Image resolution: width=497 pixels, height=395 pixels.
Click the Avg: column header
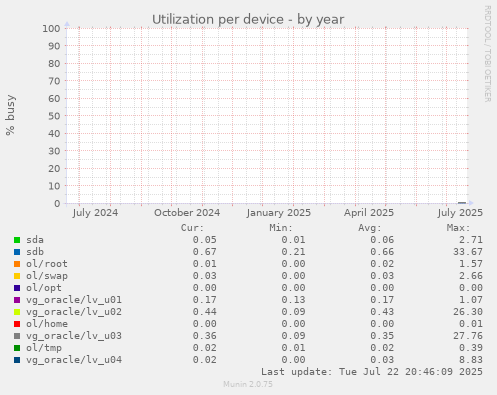(370, 228)
